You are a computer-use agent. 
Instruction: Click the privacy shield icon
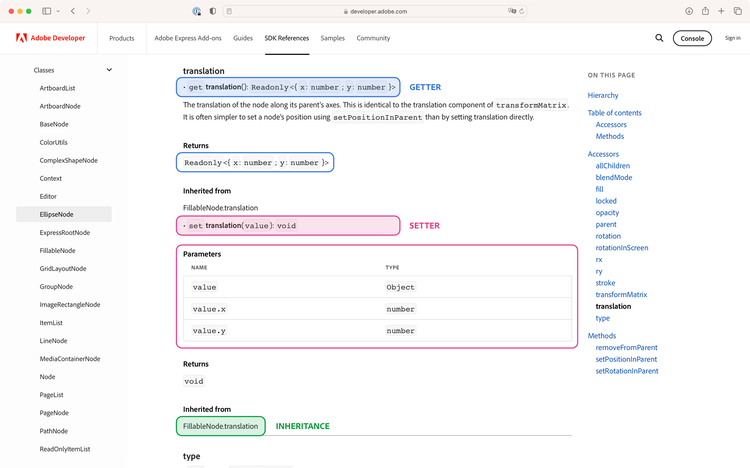(212, 11)
